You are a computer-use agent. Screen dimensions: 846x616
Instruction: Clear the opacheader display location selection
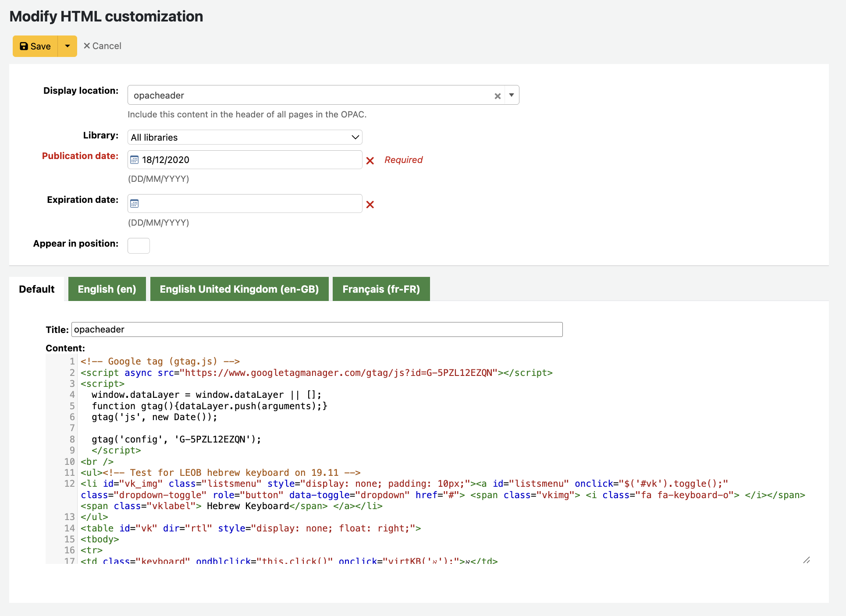pos(498,96)
